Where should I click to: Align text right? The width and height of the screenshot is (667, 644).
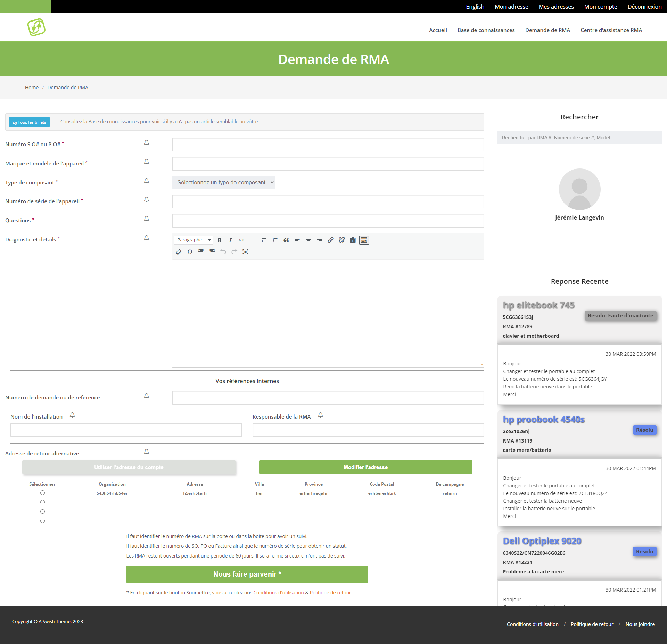pos(319,240)
